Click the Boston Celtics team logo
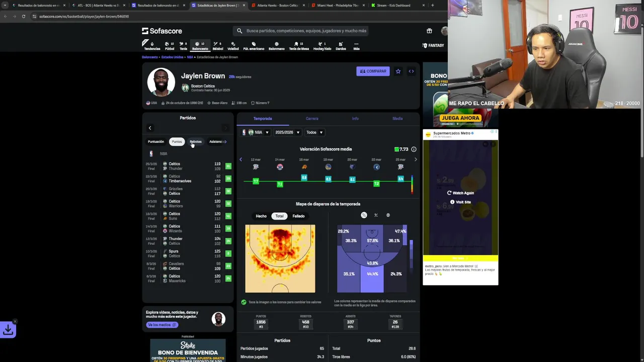The image size is (644, 362). 185,88
